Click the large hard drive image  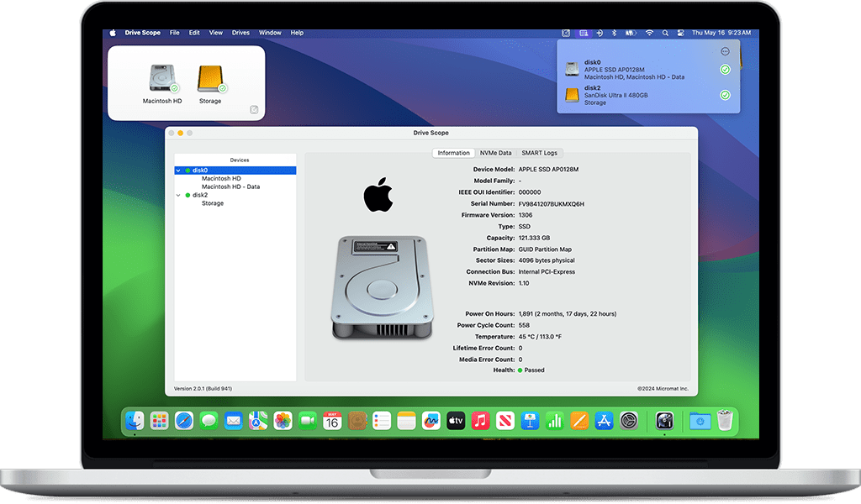click(383, 287)
